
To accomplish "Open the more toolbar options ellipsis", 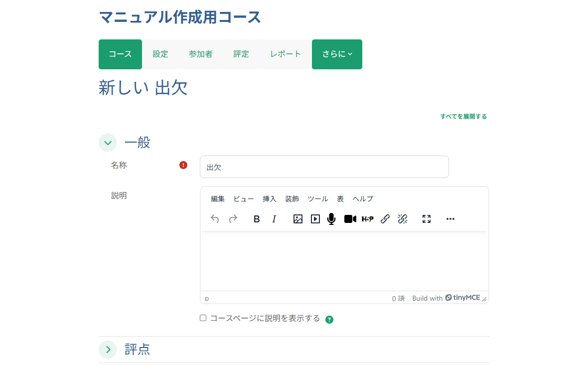I will tap(450, 219).
